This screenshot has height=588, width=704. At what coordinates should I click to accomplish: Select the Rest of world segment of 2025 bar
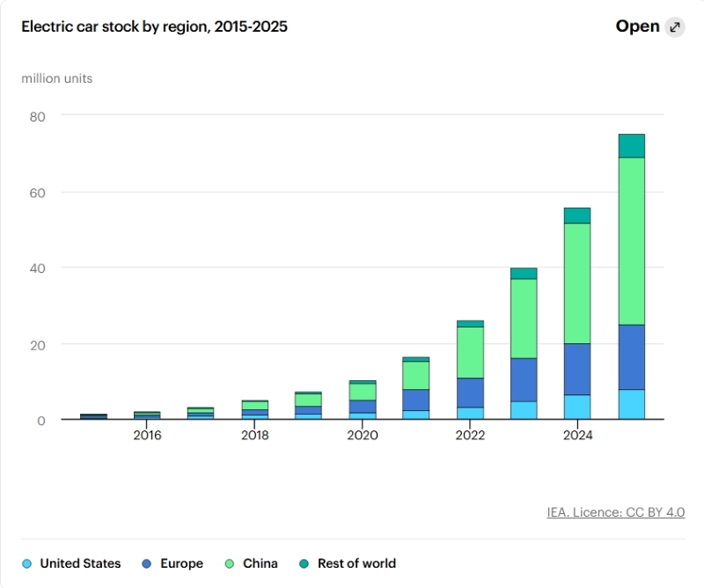632,145
